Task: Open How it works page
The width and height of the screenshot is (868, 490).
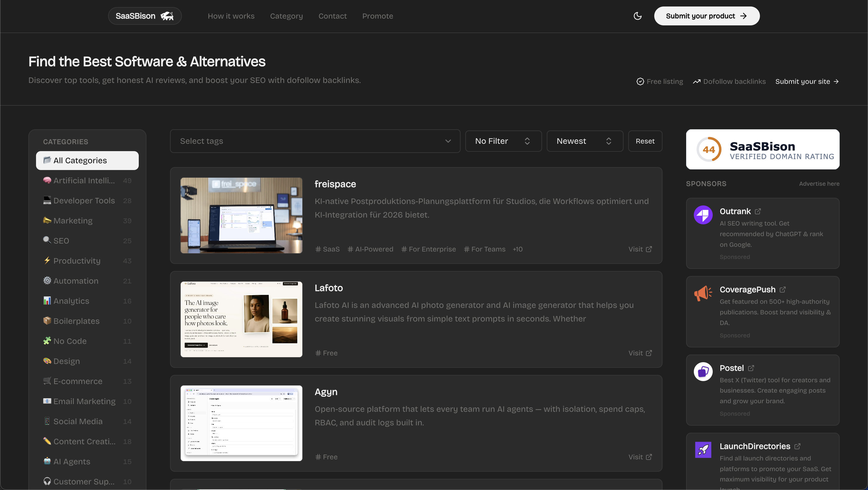Action: (x=231, y=16)
